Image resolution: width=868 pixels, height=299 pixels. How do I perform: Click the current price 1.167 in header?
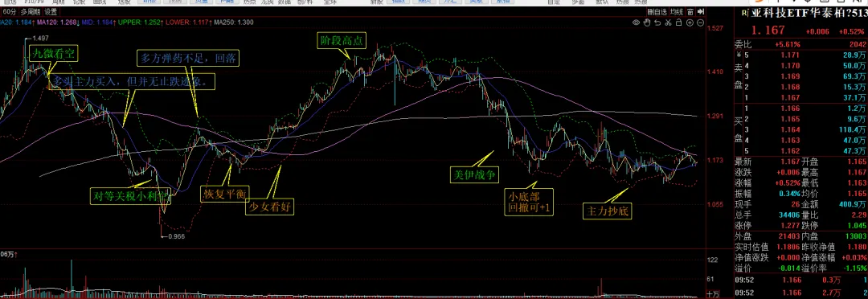pyautogui.click(x=768, y=31)
